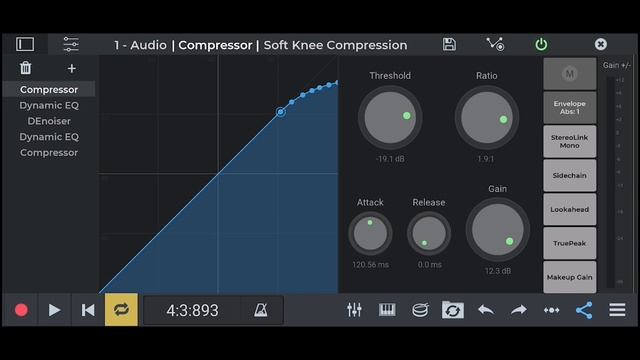Toggle the green effect power button

click(x=541, y=44)
